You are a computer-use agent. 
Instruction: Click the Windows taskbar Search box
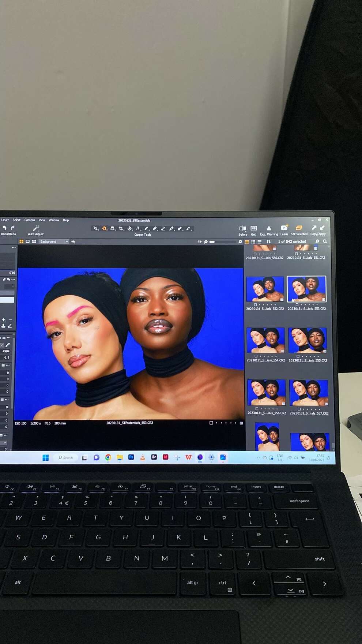tap(66, 457)
